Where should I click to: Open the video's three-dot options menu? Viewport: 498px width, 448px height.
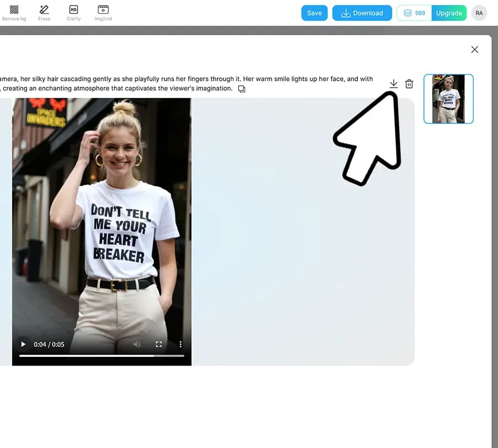point(180,344)
